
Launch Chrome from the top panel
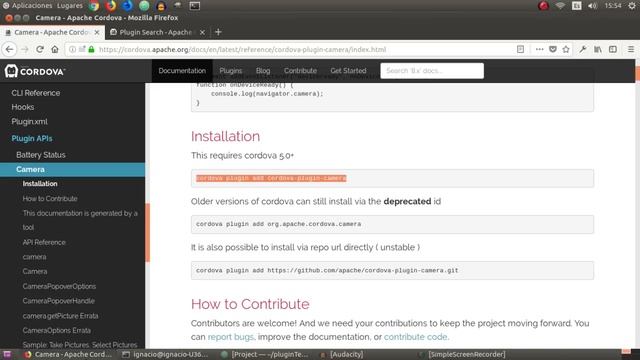tap(94, 6)
